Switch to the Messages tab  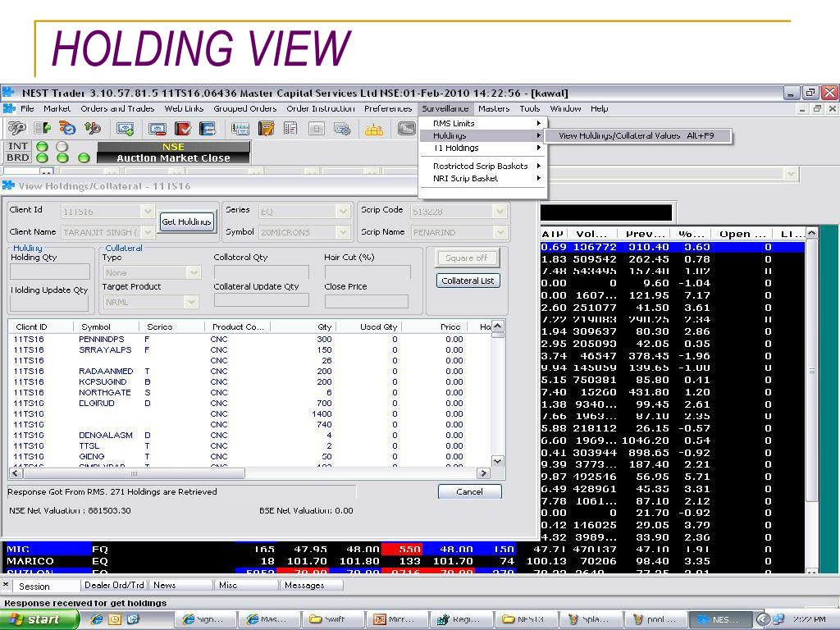[x=311, y=586]
